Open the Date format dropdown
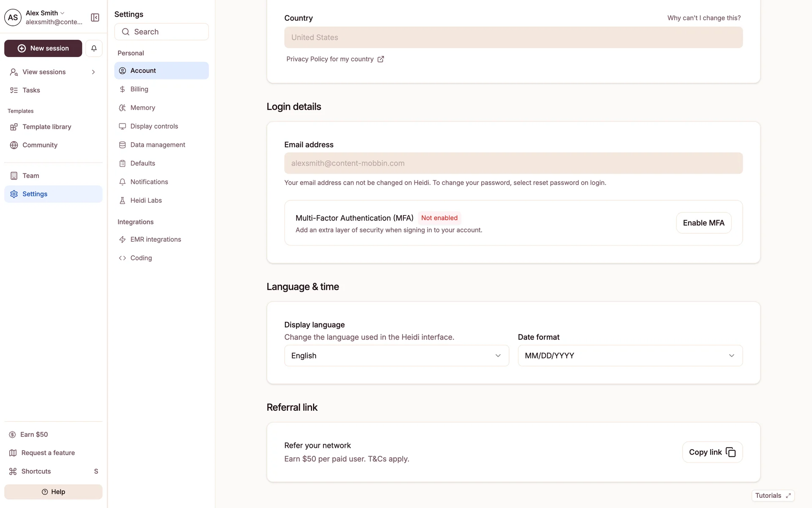Screen dimensions: 812x508 630,356
